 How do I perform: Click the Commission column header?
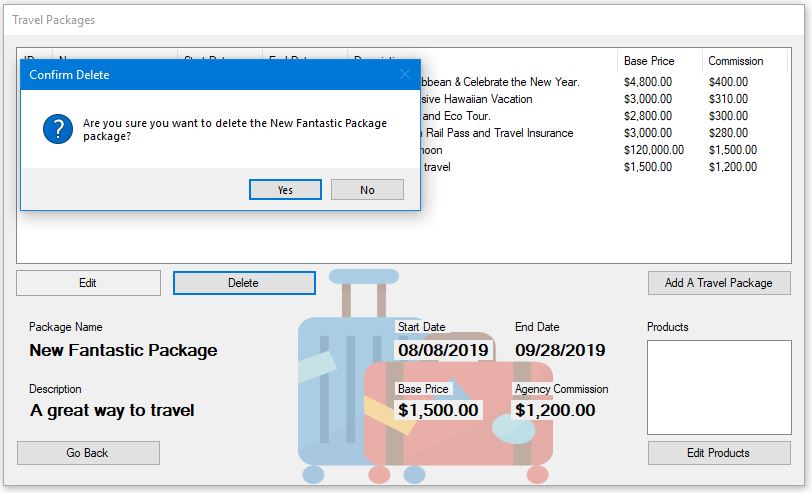[735, 61]
